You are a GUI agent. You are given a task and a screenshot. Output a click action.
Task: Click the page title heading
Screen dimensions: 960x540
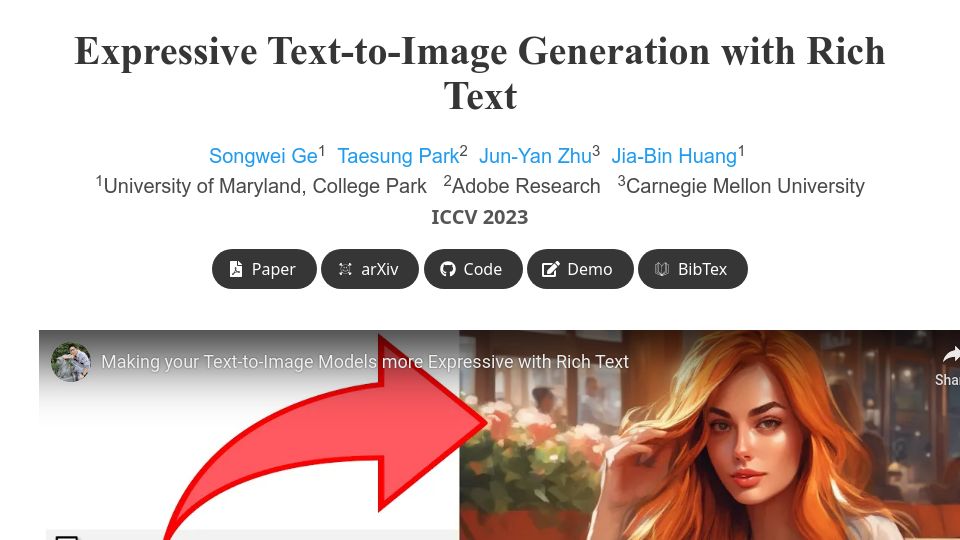click(480, 73)
